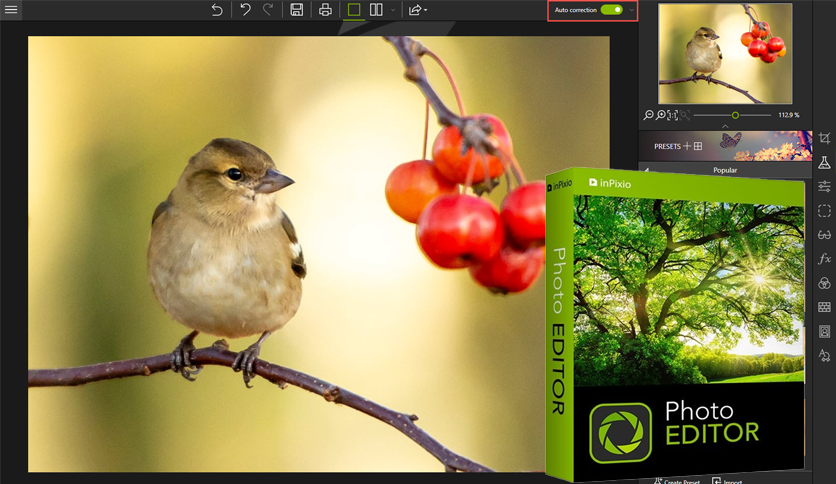Viewport: 836px width, 484px height.
Task: Add a new preset with the plus icon
Action: 687,146
